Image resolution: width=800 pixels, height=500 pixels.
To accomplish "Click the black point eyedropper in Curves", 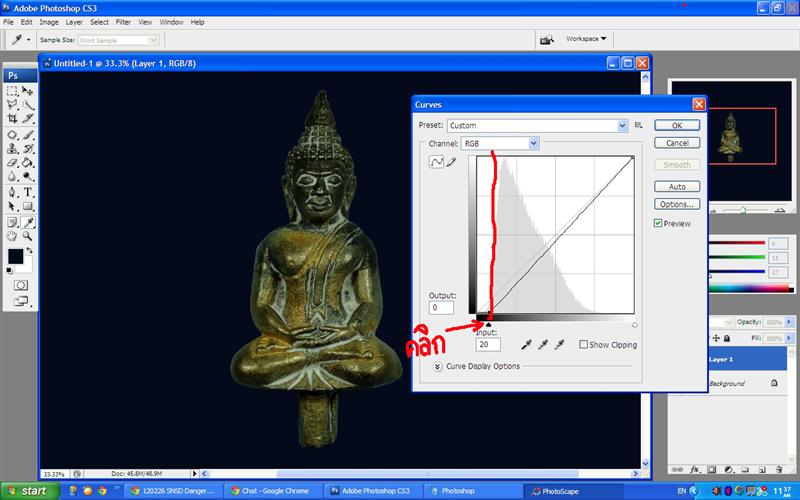I will [x=527, y=345].
